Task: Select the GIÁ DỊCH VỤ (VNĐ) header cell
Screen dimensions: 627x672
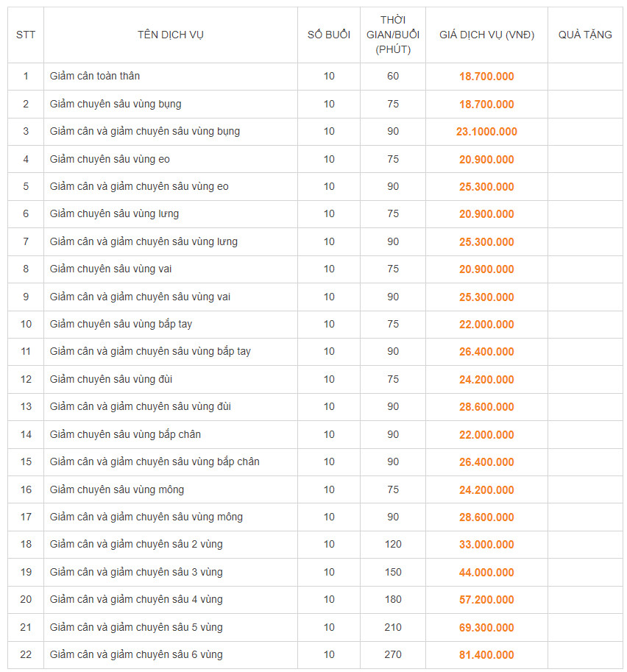Action: tap(486, 35)
